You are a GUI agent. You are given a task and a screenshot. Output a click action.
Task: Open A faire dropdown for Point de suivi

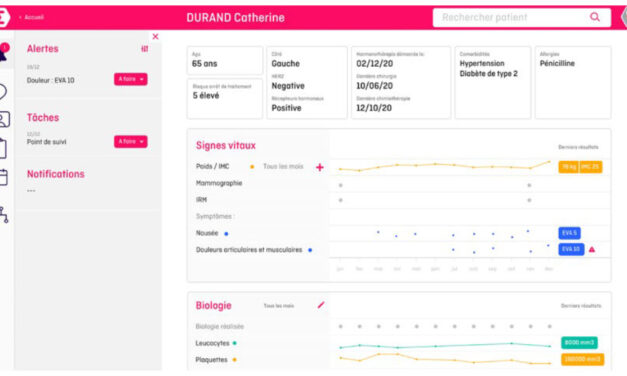[131, 142]
